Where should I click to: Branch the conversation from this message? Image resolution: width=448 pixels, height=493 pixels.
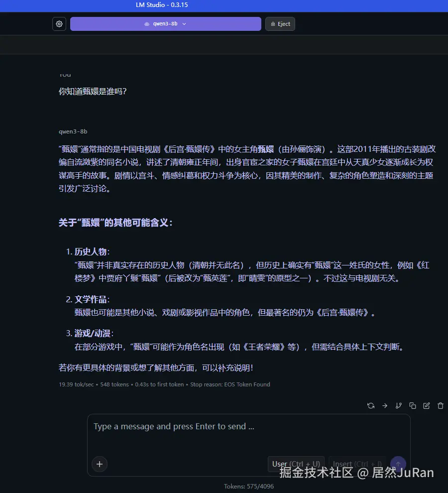[399, 405]
